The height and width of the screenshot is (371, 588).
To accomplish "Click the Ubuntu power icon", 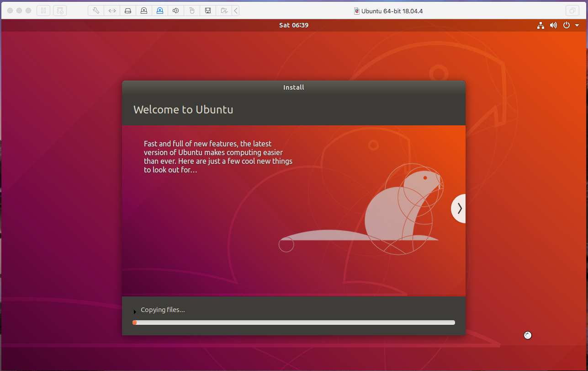I will point(567,25).
